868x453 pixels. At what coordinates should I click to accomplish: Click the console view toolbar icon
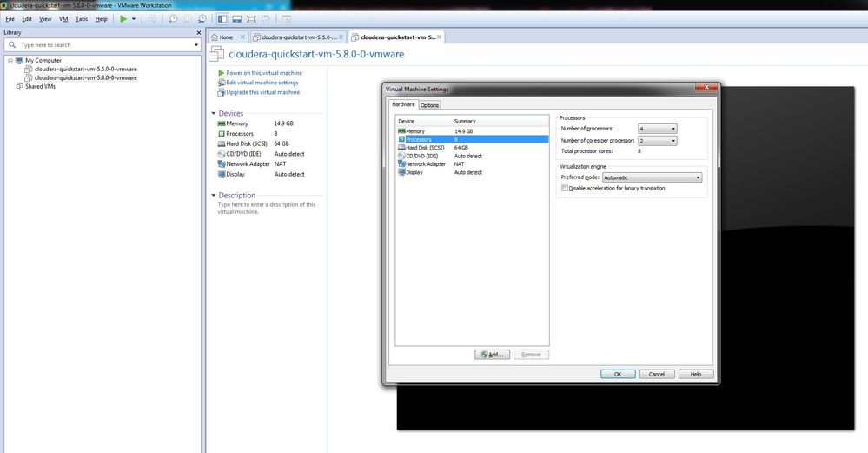(286, 19)
